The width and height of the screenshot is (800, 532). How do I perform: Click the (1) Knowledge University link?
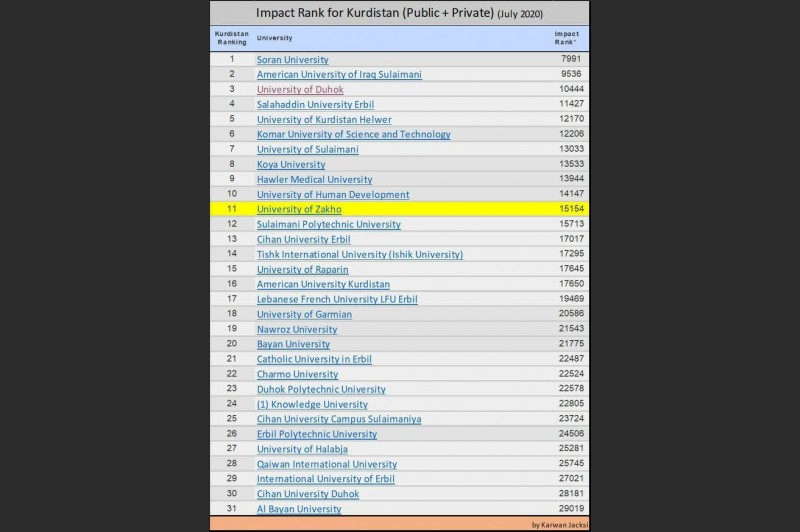312,404
